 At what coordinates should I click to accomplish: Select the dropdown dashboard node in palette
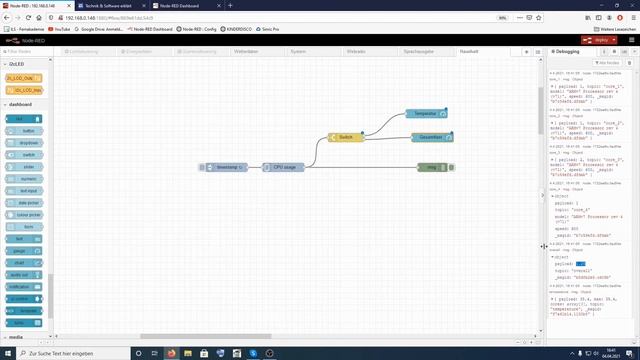pos(24,143)
